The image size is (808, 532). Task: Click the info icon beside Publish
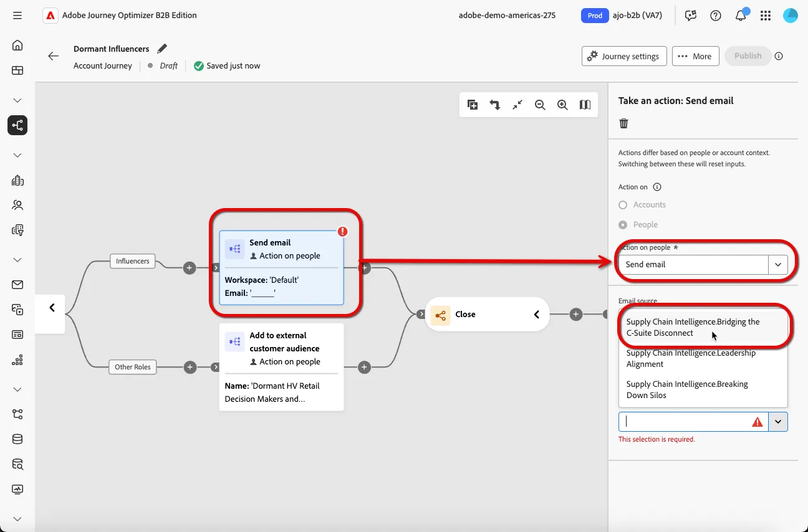(x=779, y=56)
